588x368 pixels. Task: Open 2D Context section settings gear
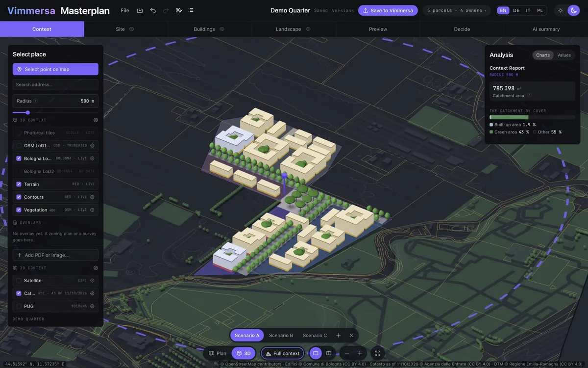pos(96,268)
